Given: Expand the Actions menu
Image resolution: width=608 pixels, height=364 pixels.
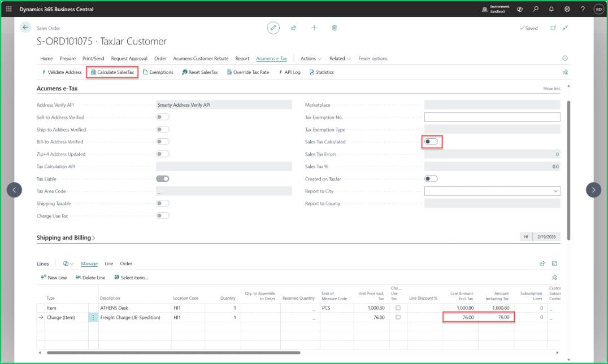Looking at the screenshot, I should 311,59.
